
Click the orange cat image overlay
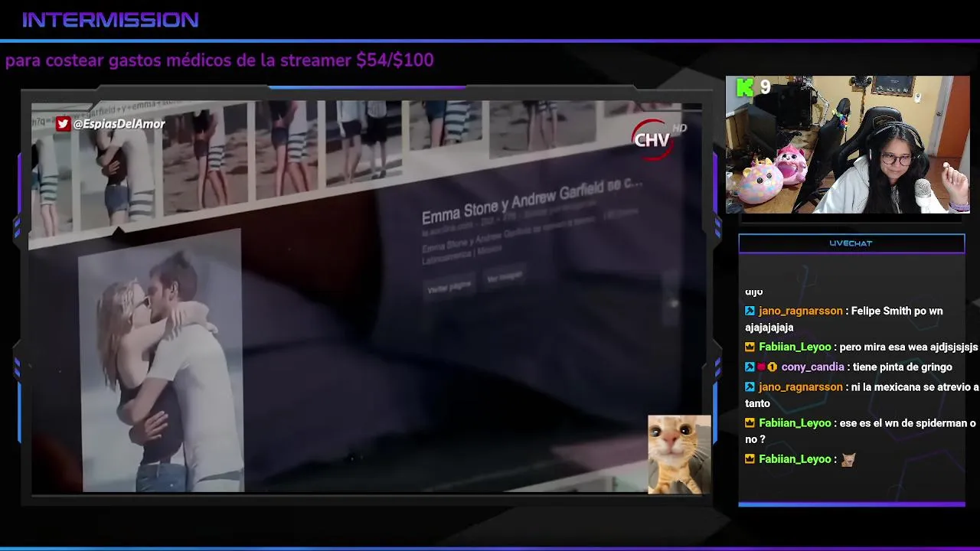pyautogui.click(x=679, y=455)
